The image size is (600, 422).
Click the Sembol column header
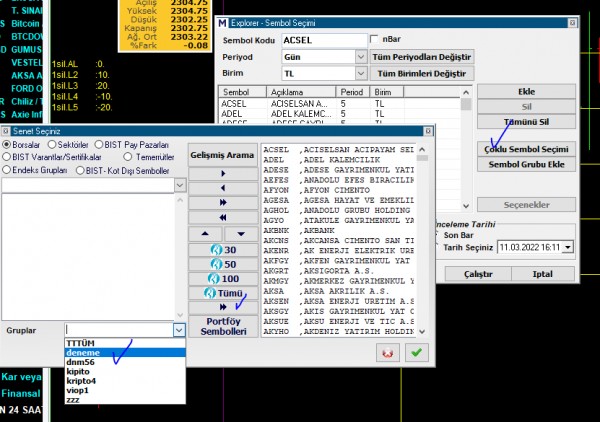click(x=242, y=92)
